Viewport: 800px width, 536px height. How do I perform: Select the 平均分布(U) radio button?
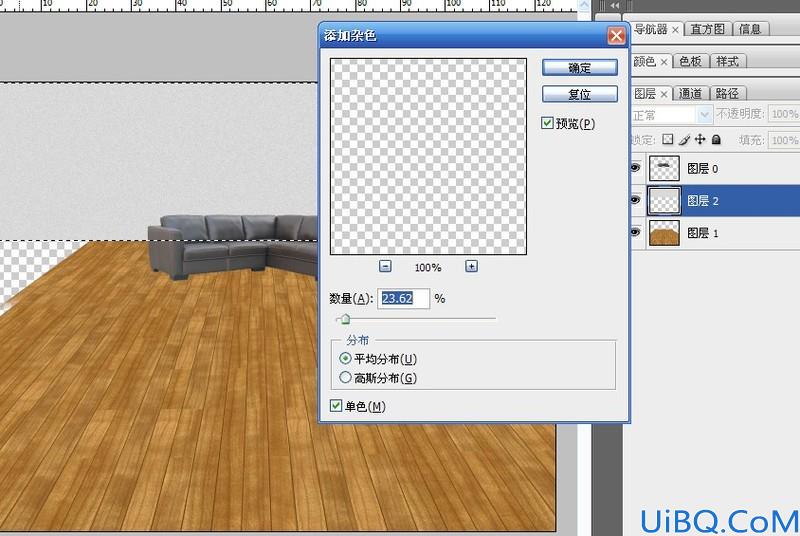345,359
